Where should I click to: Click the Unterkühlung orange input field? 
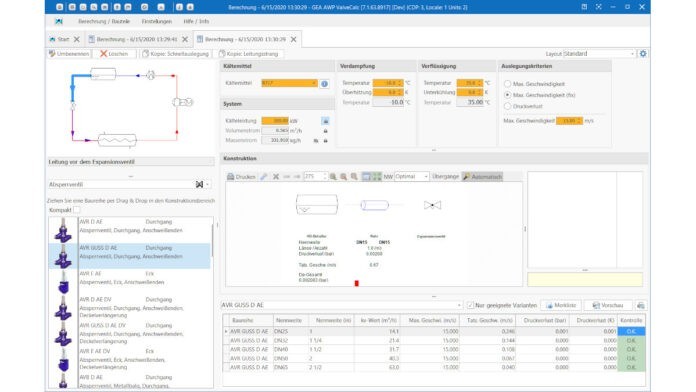470,93
